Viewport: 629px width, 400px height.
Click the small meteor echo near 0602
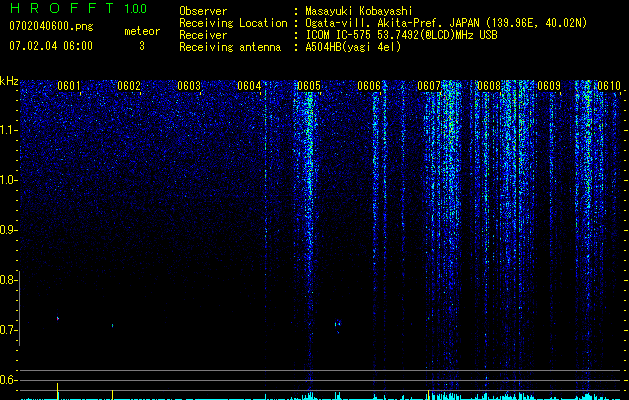pyautogui.click(x=112, y=325)
